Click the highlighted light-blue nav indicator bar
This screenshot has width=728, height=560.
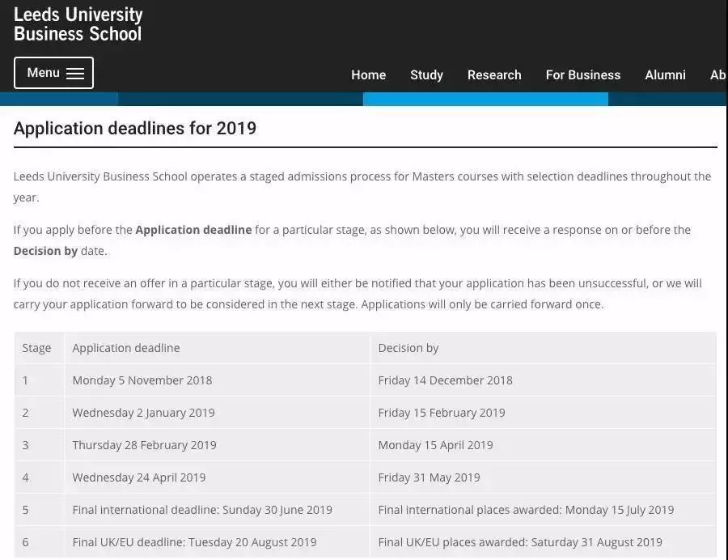[x=485, y=99]
